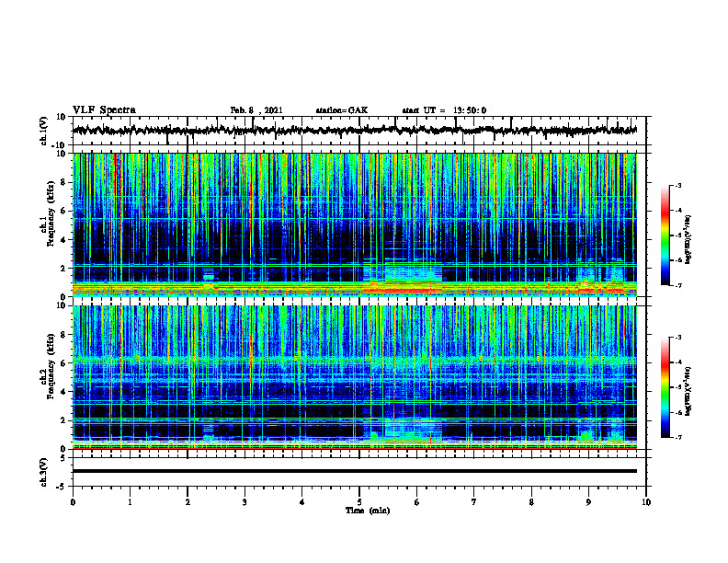The image size is (728, 563).
Task: Click the "10" tick on the time axis
Action: [646, 502]
